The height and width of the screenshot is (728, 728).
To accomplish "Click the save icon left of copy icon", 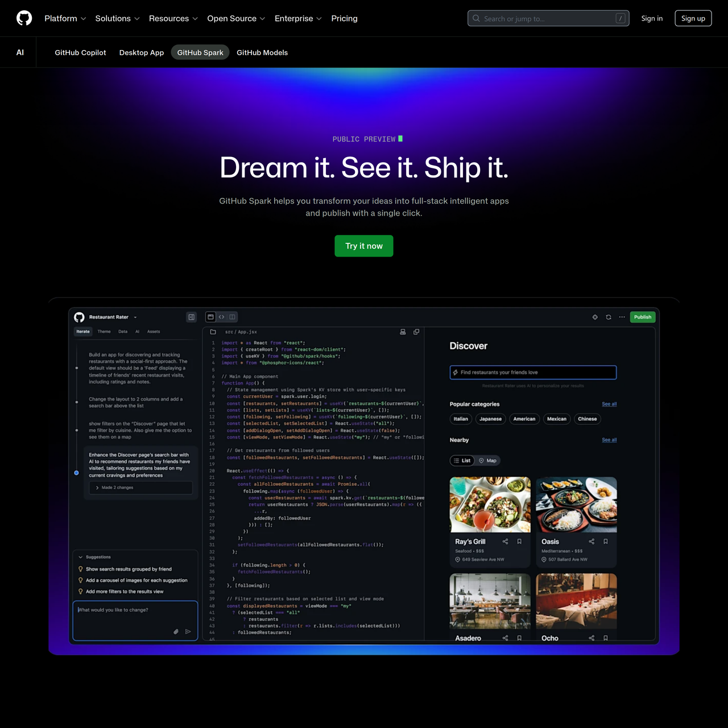I will tap(403, 332).
